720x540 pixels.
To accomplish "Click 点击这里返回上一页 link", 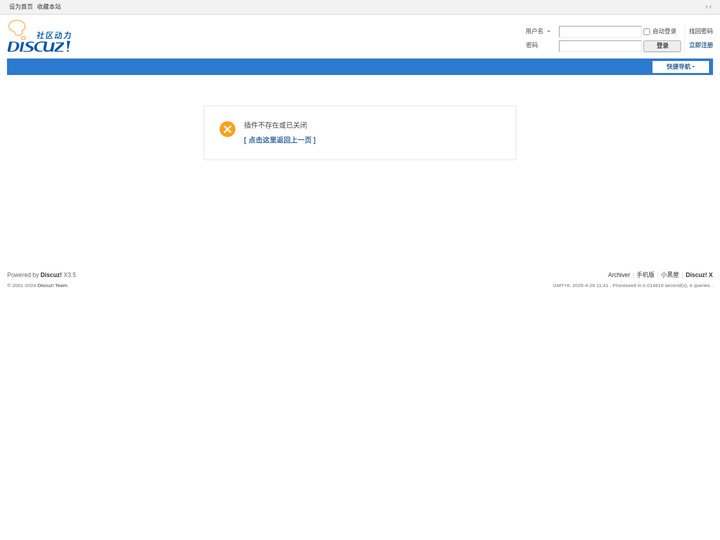I will tap(280, 140).
